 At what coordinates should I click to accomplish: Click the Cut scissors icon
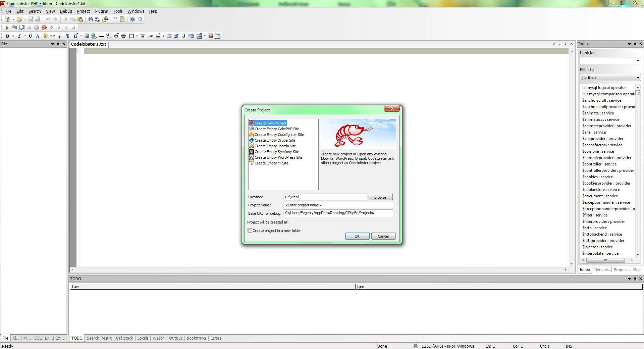click(65, 19)
